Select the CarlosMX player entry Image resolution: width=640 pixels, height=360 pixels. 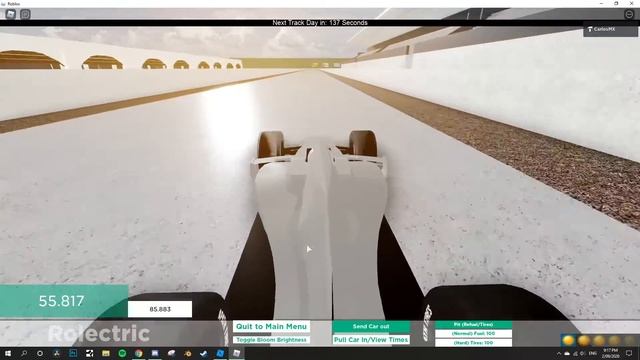coord(610,29)
